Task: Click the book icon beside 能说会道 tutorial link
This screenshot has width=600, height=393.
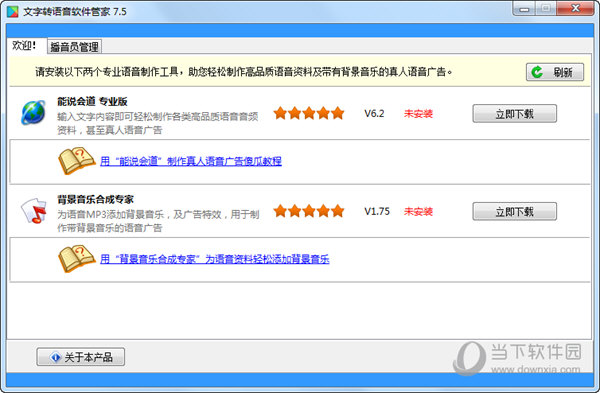Action: tap(77, 160)
